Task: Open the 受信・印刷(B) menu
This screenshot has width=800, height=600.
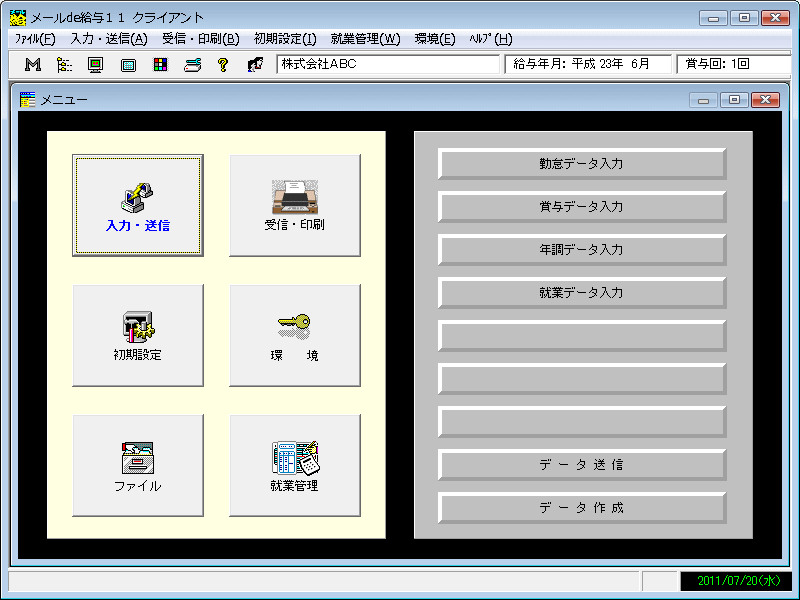Action: (x=201, y=39)
